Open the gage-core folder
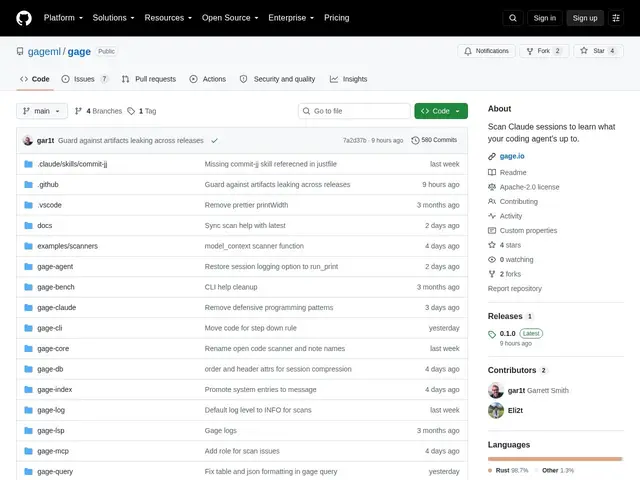Image resolution: width=640 pixels, height=480 pixels. click(53, 349)
